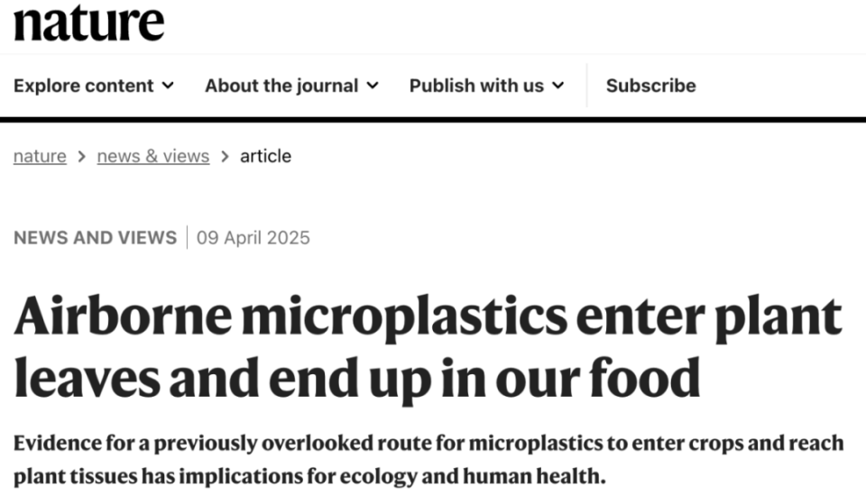Go to news & views breadcrumb
Image resolution: width=866 pixels, height=504 pixels.
[153, 156]
